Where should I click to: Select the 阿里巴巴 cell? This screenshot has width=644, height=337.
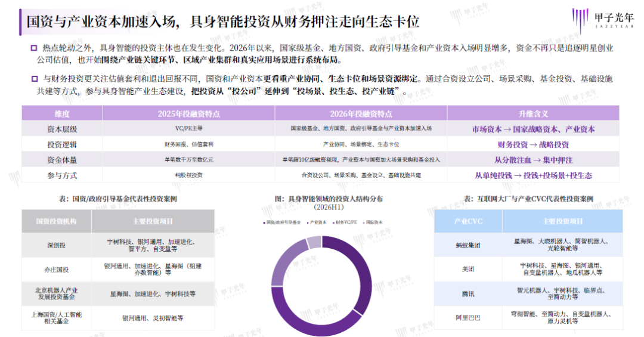pos(468,317)
